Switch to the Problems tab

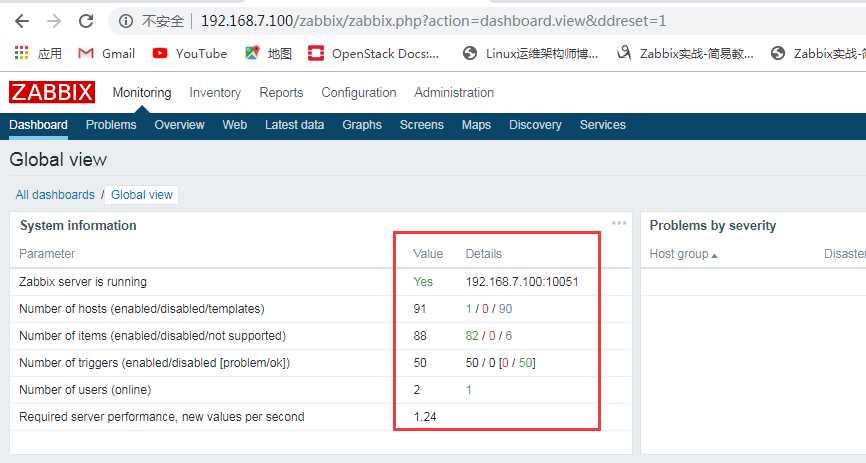coord(111,125)
